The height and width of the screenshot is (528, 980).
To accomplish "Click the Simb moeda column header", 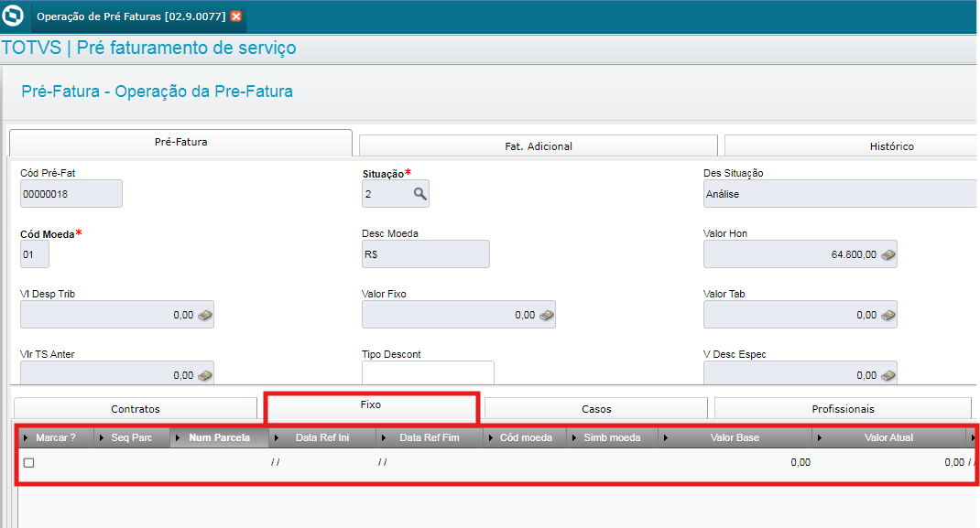I will pos(612,438).
